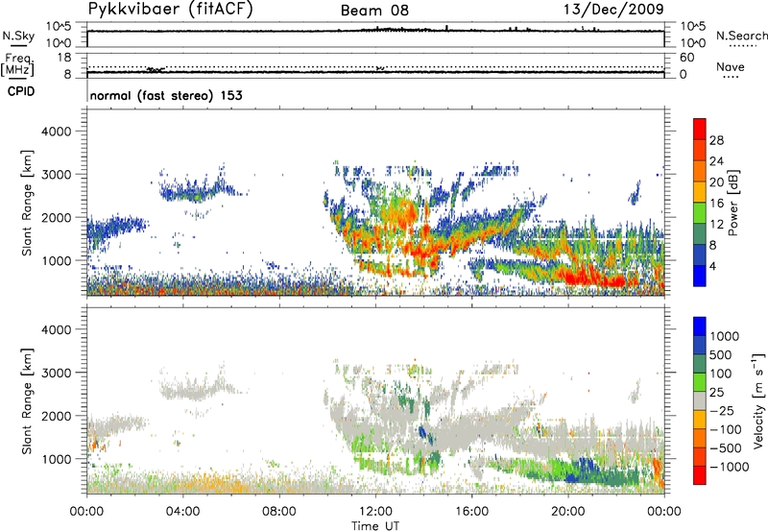This screenshot has height=532, width=768.
Task: Click the Slant Range label of the power panel
Action: coord(27,203)
